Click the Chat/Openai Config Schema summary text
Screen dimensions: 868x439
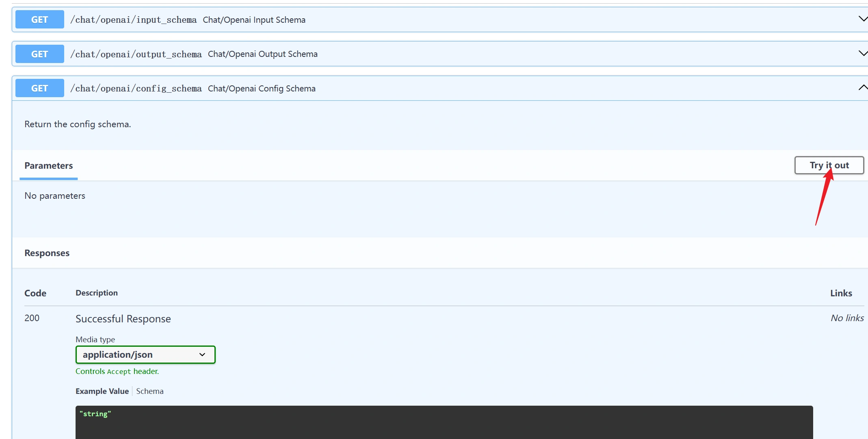(x=262, y=89)
